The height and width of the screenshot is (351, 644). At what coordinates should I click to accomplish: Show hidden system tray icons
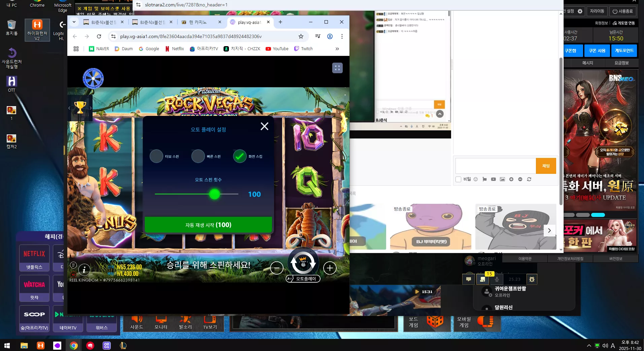[589, 346]
